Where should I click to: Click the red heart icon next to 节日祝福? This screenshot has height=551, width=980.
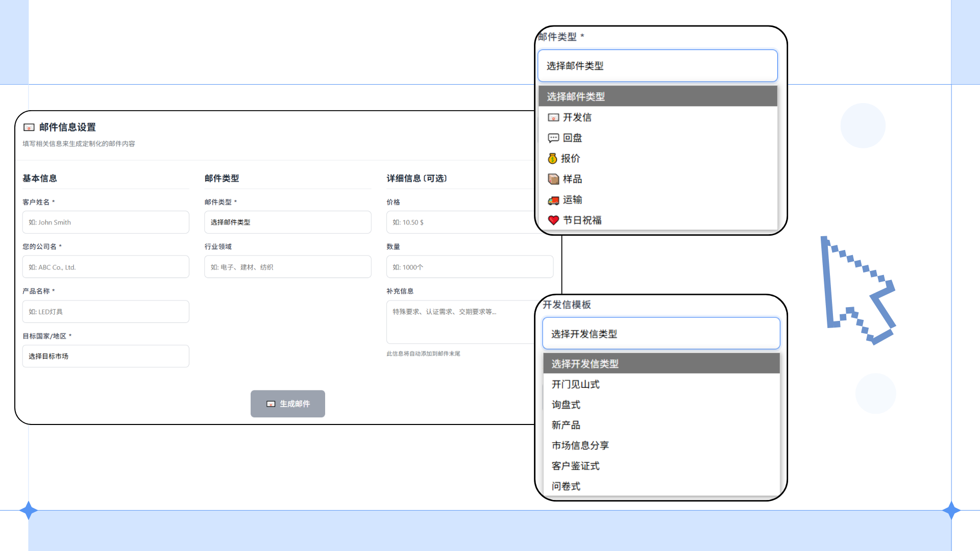(x=553, y=220)
